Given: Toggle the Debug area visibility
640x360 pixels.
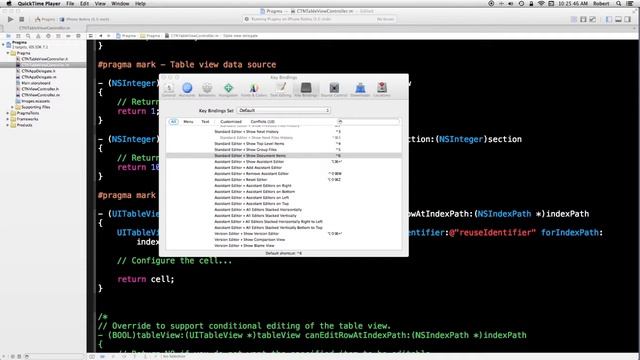Looking at the screenshot, I should click(x=618, y=19).
